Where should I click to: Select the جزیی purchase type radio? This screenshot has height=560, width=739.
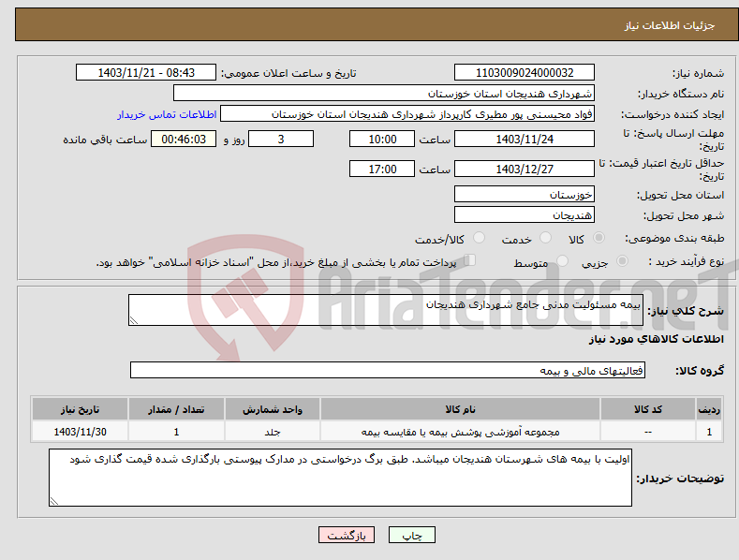[x=622, y=261]
